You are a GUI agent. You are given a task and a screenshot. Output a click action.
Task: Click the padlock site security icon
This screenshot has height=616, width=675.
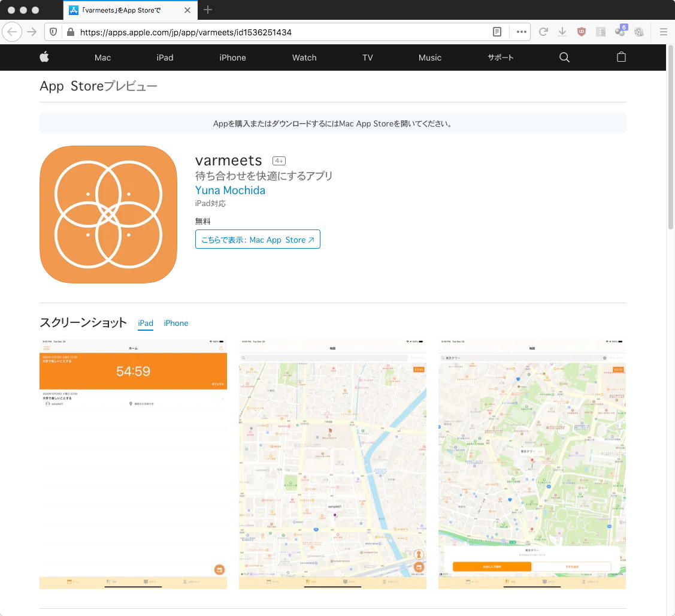coord(71,32)
